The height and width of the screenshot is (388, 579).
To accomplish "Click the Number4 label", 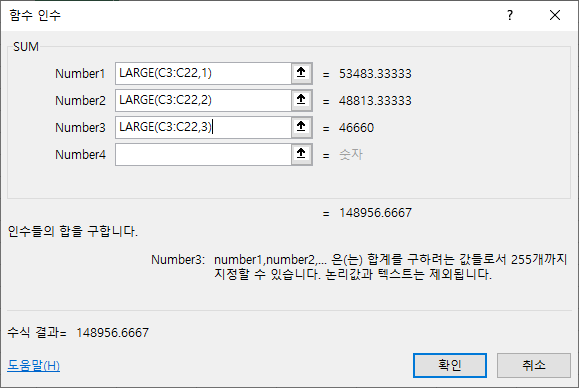I will pyautogui.click(x=80, y=155).
